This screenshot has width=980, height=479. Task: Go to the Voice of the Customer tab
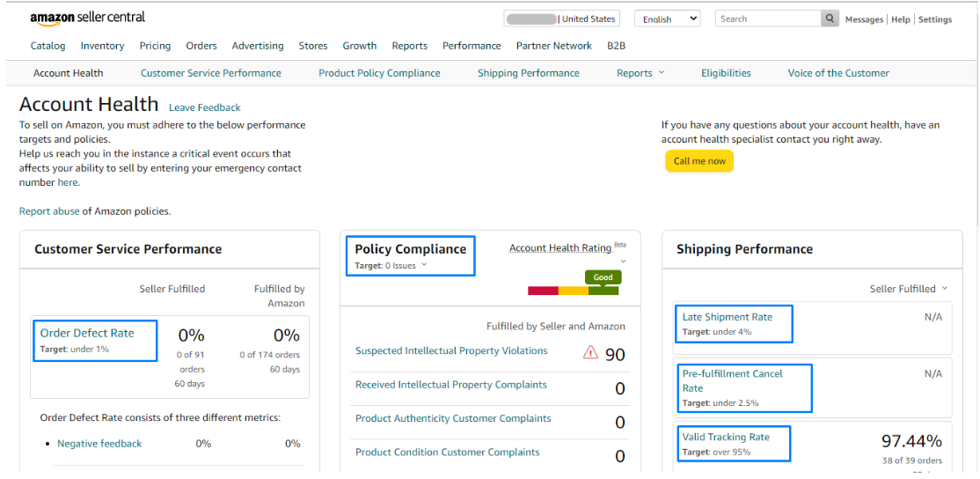(837, 73)
